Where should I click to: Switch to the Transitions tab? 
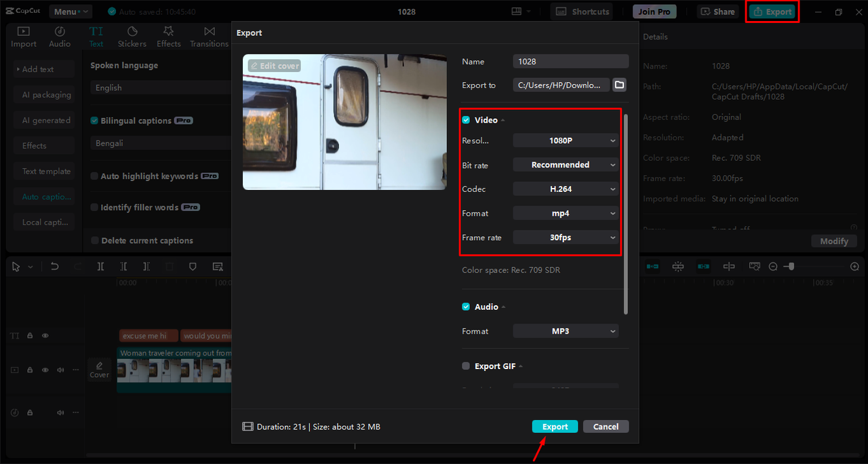210,37
